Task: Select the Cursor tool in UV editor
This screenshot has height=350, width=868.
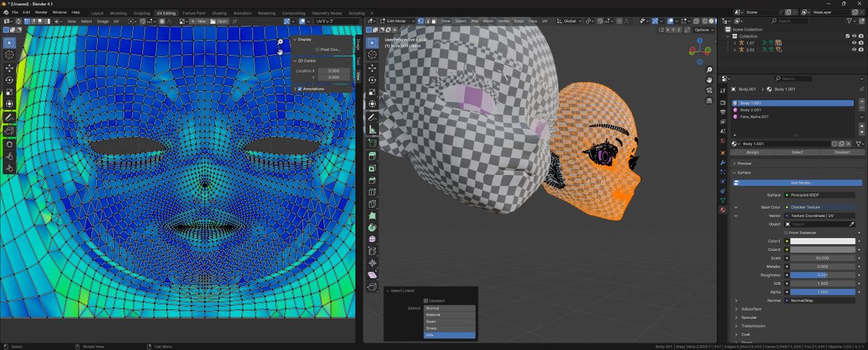Action: [x=9, y=55]
